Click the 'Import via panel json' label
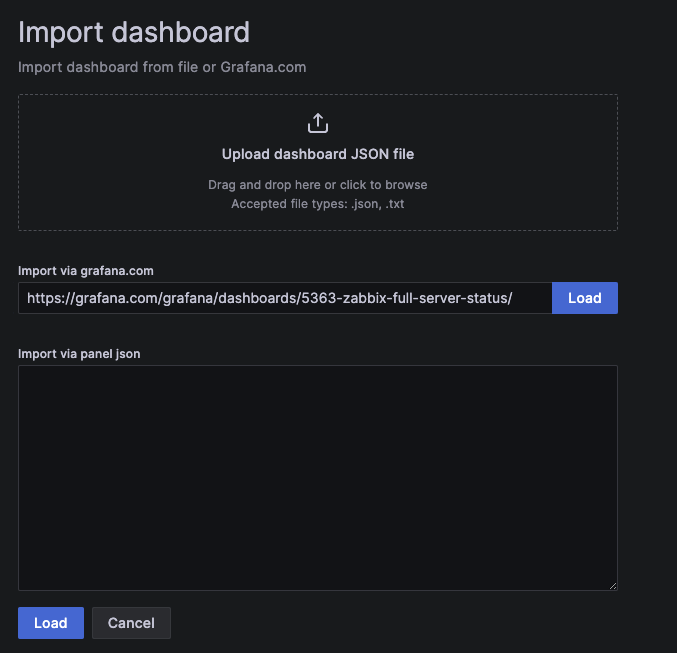Viewport: 677px width, 653px height. (x=79, y=354)
